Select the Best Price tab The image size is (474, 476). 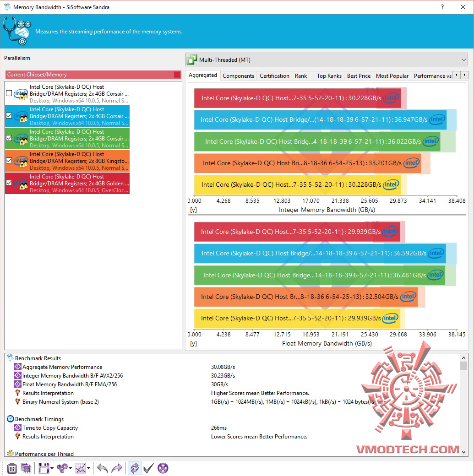click(359, 76)
